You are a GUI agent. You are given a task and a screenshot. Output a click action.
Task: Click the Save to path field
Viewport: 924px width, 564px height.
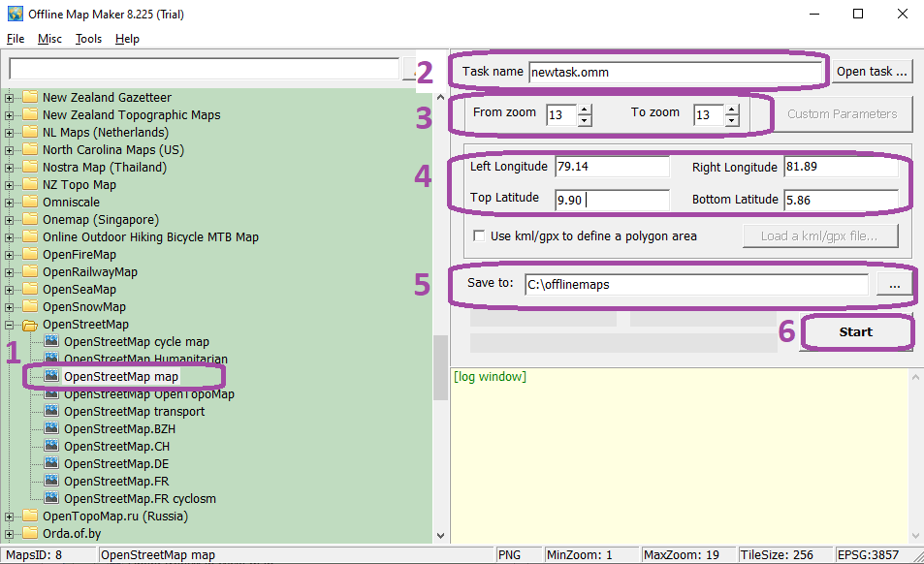696,284
